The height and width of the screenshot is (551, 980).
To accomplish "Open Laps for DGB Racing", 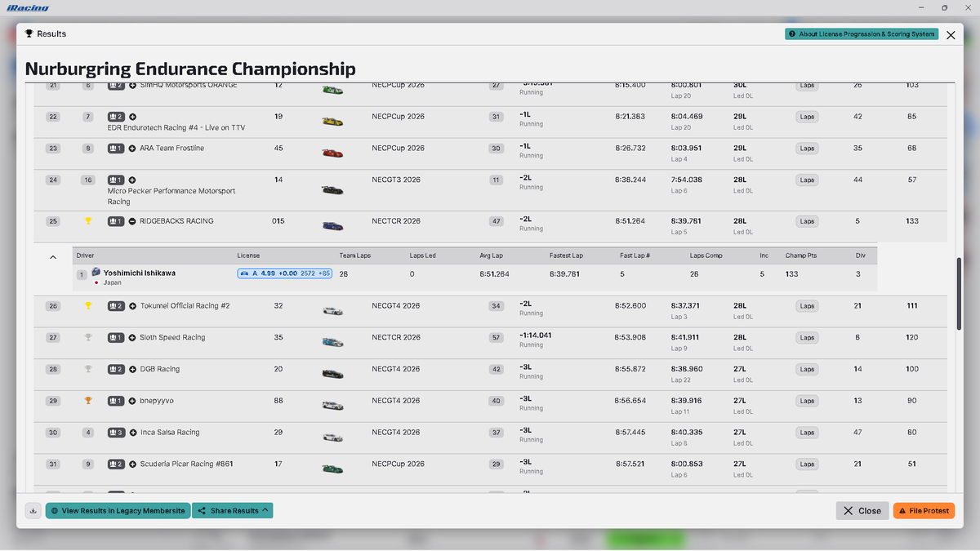I will [807, 369].
